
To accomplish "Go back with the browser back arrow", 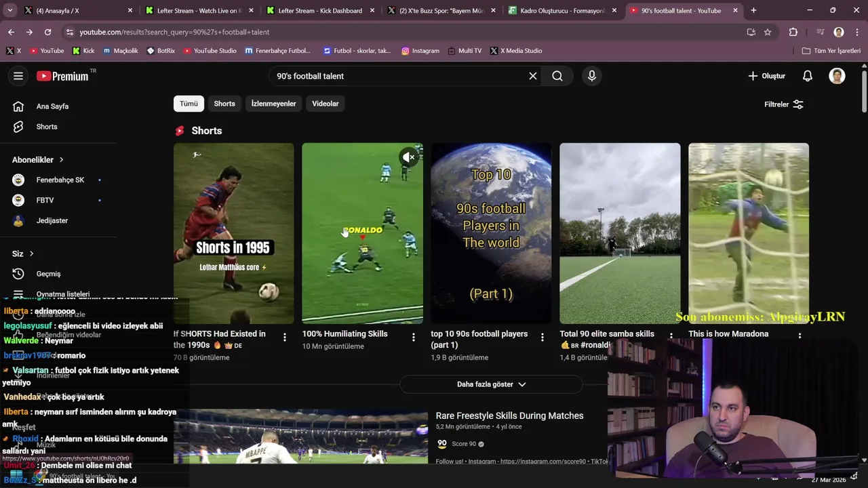I will [11, 32].
